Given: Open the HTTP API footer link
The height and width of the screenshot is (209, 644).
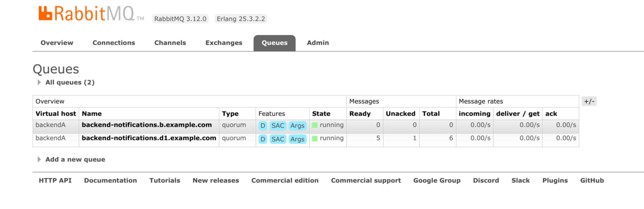Looking at the screenshot, I should pyautogui.click(x=55, y=181).
